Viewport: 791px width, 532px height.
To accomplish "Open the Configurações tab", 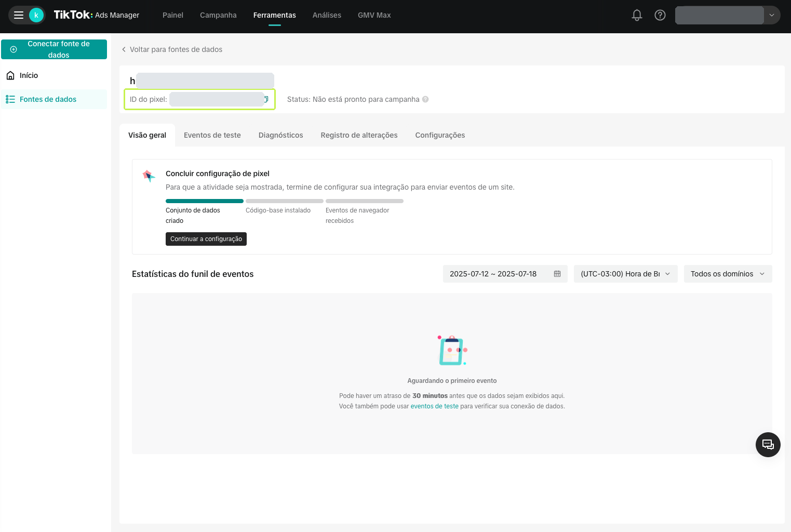I will [x=440, y=135].
